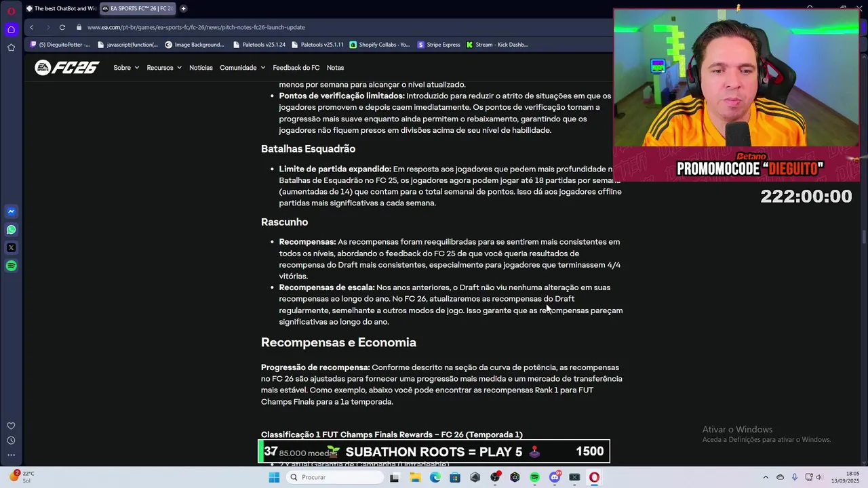Expand the Recursos dropdown menu

click(x=164, y=68)
